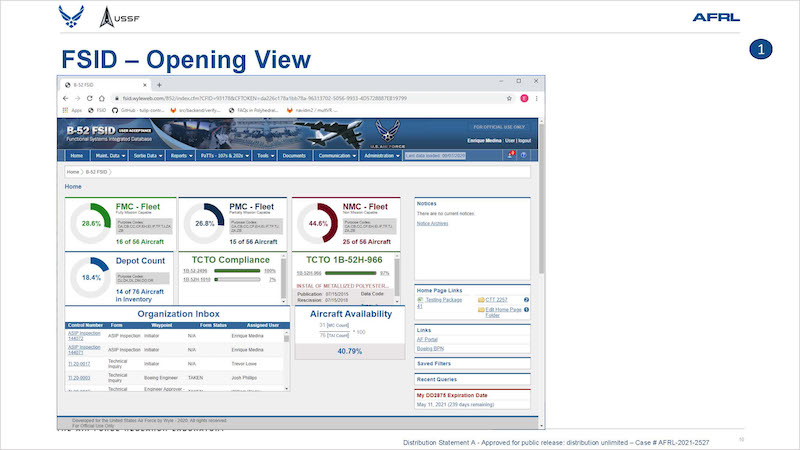Viewport: 800px width, 450px height.
Task: Go to the Home menu item
Action: 77,156
